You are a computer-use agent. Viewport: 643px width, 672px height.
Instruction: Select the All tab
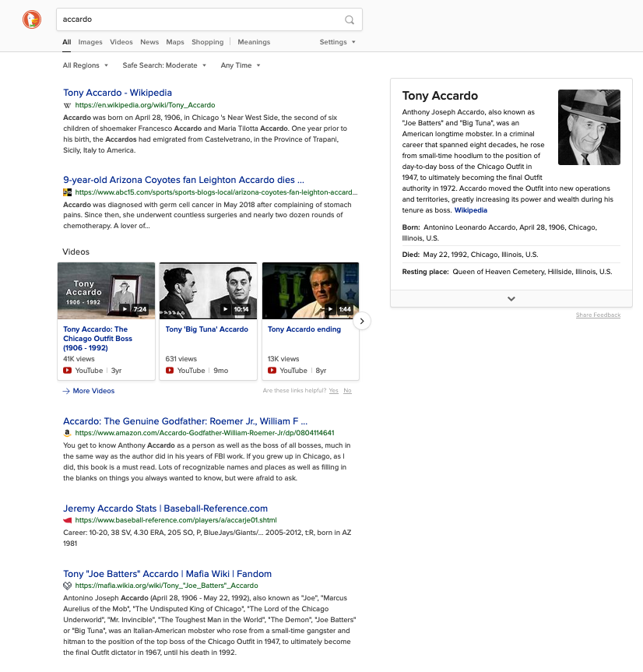tap(67, 42)
